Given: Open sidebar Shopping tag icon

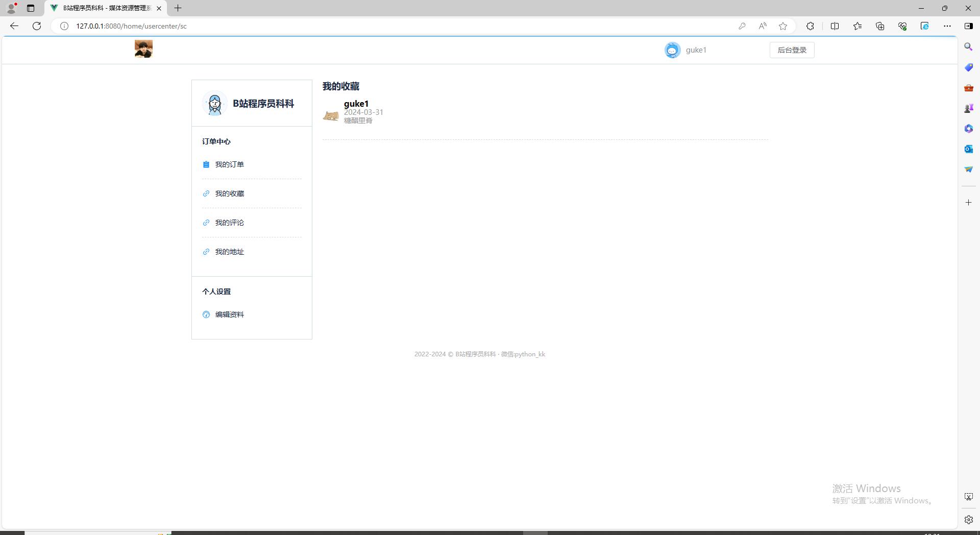Looking at the screenshot, I should (x=969, y=67).
